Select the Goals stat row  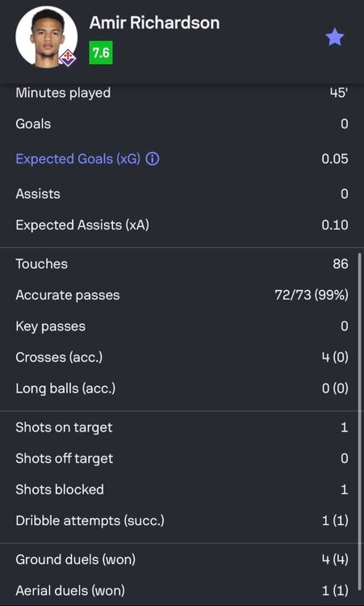point(182,124)
